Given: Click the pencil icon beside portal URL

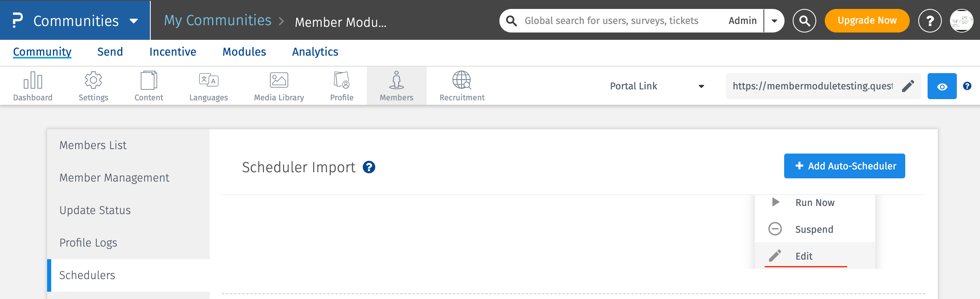Looking at the screenshot, I should [908, 86].
